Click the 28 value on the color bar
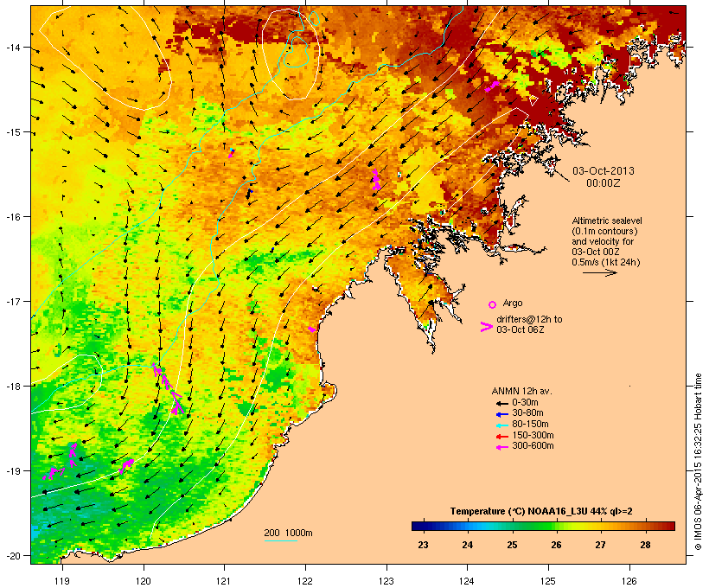The width and height of the screenshot is (709, 588). pyautogui.click(x=645, y=545)
